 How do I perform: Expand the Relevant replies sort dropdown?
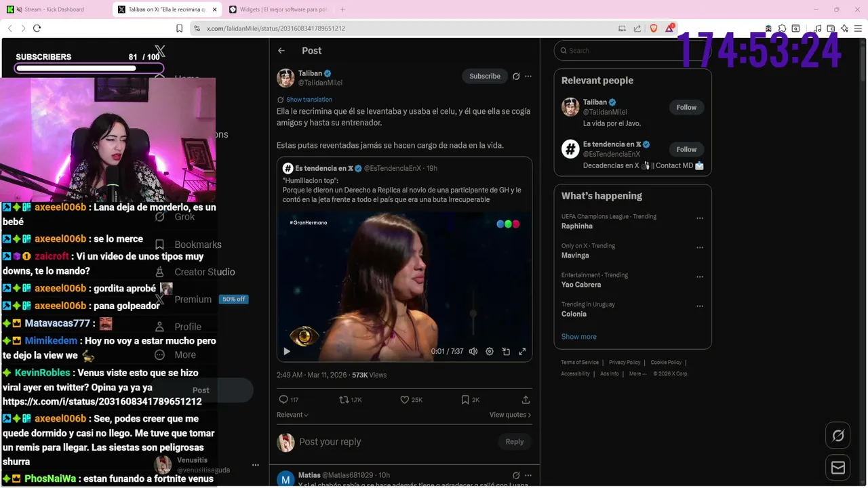[x=292, y=415]
